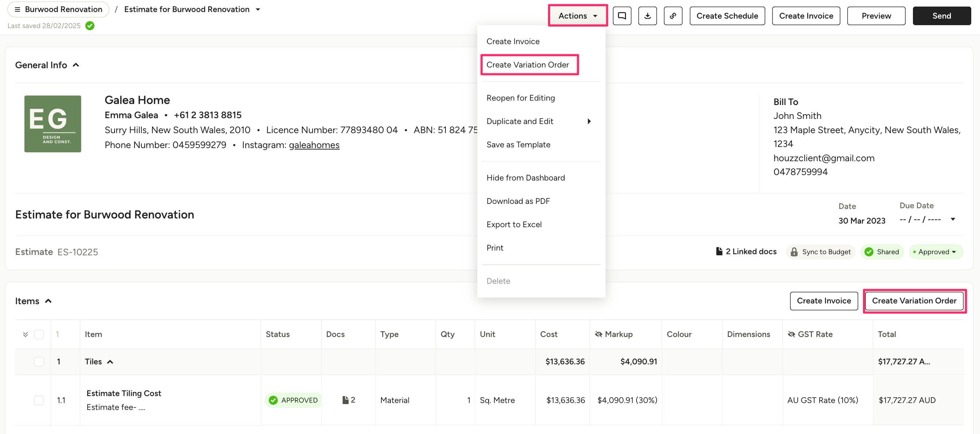Check the Estimate Tiling Cost item checkbox
This screenshot has width=980, height=434.
coord(39,400)
